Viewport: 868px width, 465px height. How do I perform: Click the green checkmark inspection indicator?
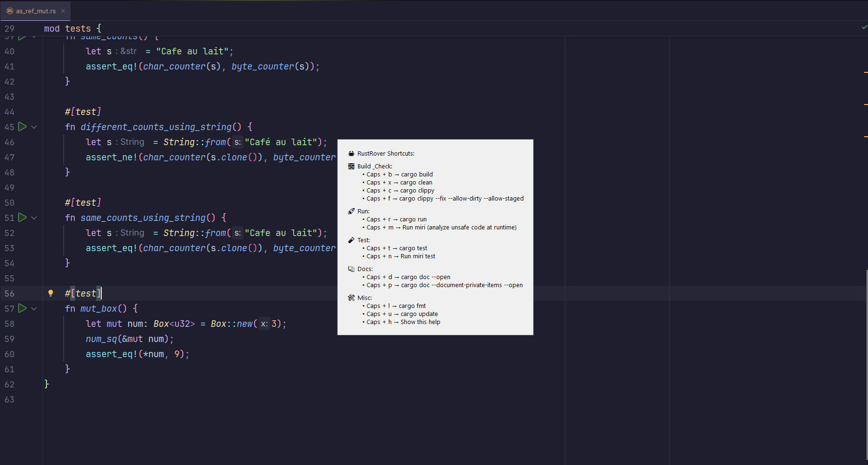pyautogui.click(x=864, y=27)
